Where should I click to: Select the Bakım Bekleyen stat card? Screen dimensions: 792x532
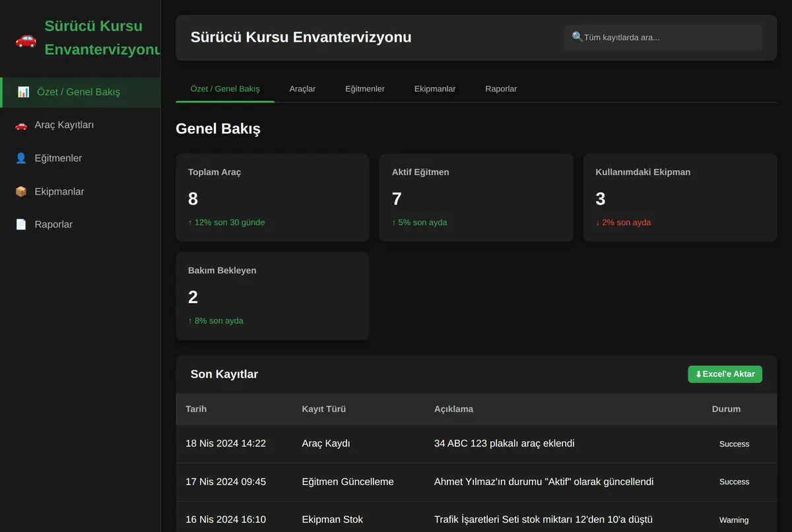tap(272, 296)
